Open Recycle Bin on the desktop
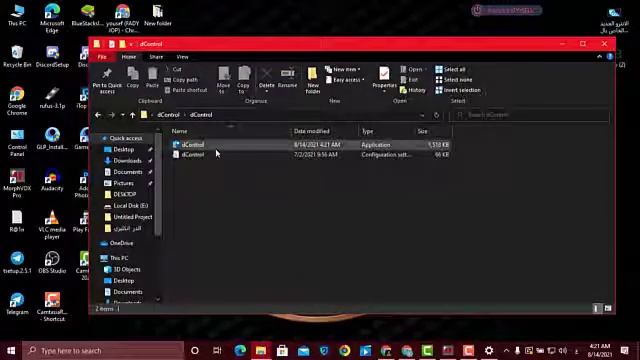The height and width of the screenshot is (360, 640). (17, 56)
